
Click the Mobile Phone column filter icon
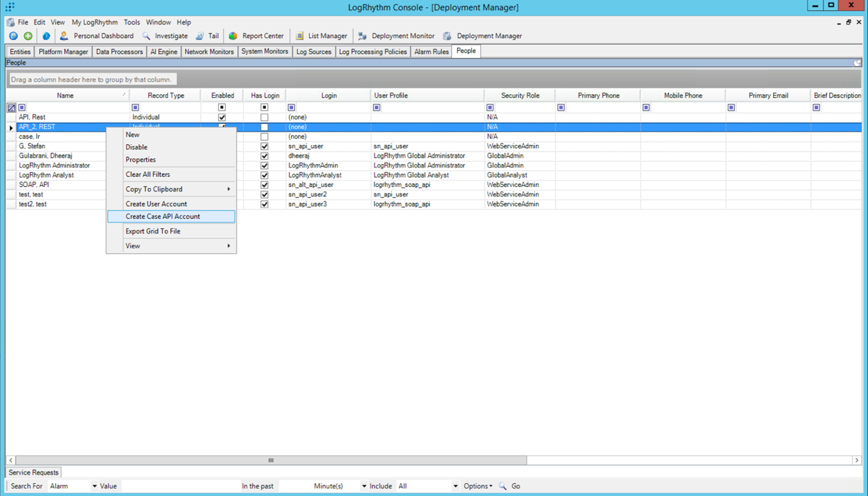coord(646,107)
